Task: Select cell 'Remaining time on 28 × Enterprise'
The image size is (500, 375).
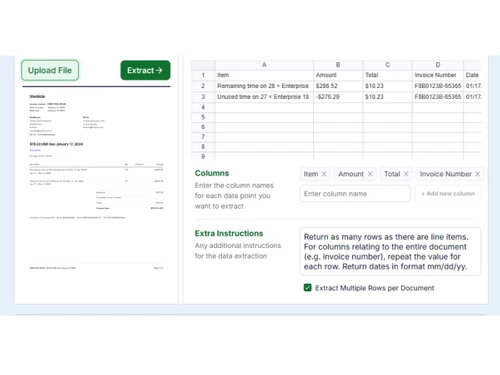Action: [x=264, y=86]
